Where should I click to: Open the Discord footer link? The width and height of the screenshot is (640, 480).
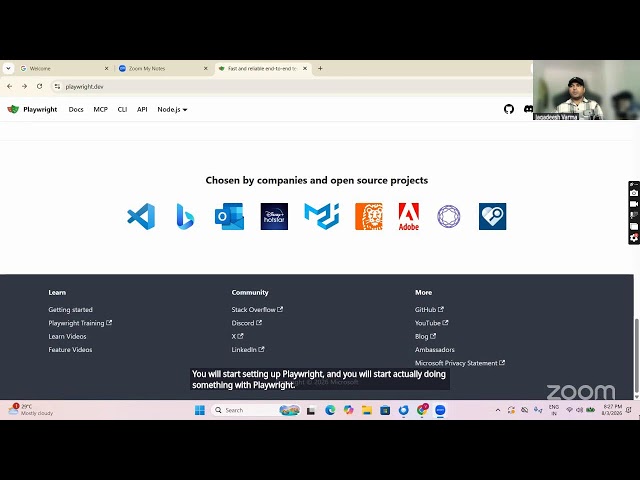point(247,323)
